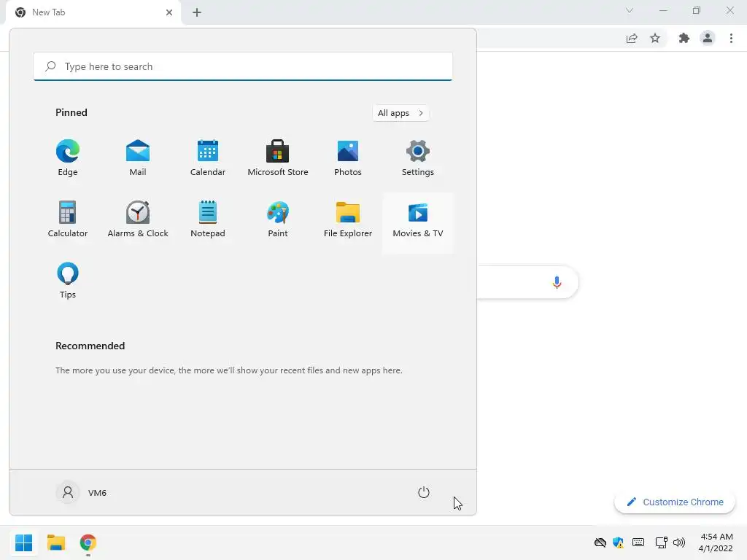Click the Windows Start button on taskbar
The width and height of the screenshot is (747, 560).
(23, 542)
